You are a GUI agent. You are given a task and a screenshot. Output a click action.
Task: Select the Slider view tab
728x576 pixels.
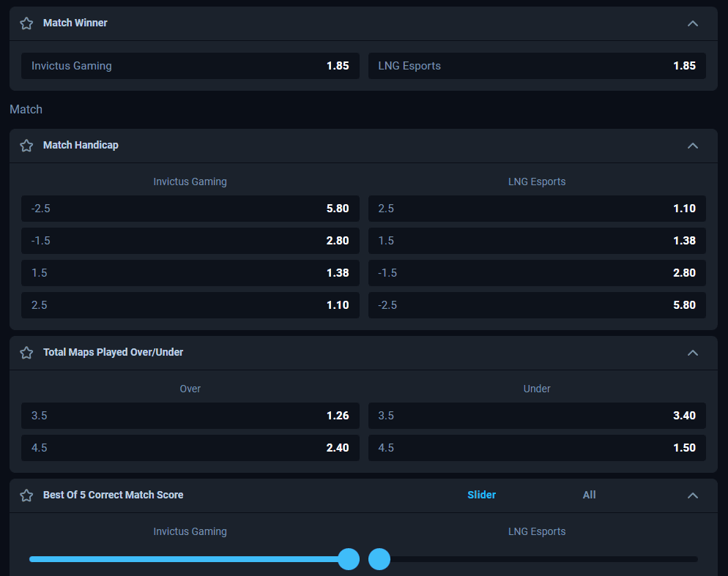click(x=481, y=495)
